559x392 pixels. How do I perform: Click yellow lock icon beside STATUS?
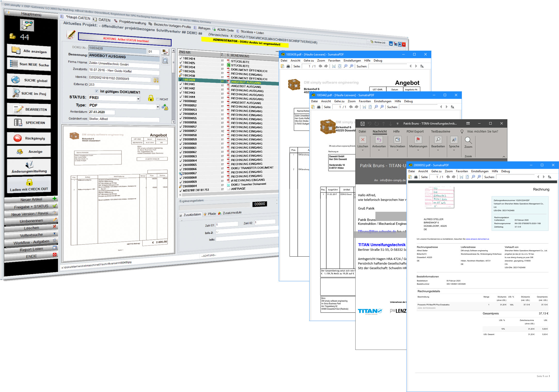(151, 98)
